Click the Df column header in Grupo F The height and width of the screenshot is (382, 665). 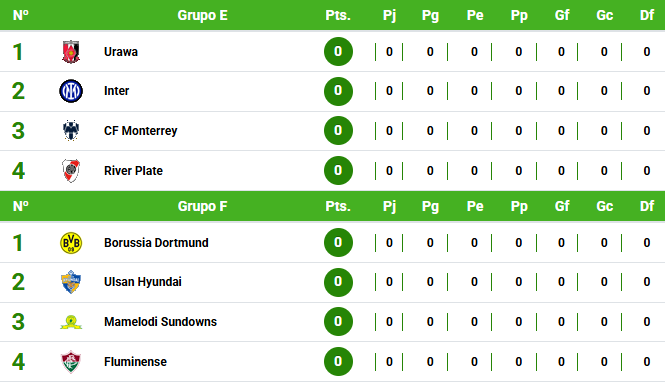647,206
